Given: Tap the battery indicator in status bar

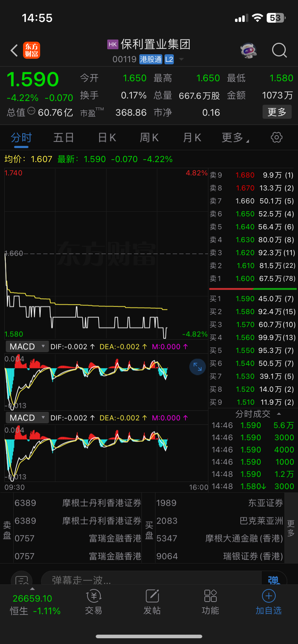Looking at the screenshot, I should (276, 18).
